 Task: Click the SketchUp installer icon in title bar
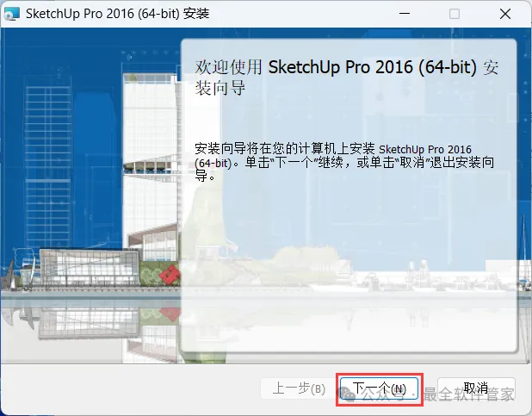[x=11, y=14]
